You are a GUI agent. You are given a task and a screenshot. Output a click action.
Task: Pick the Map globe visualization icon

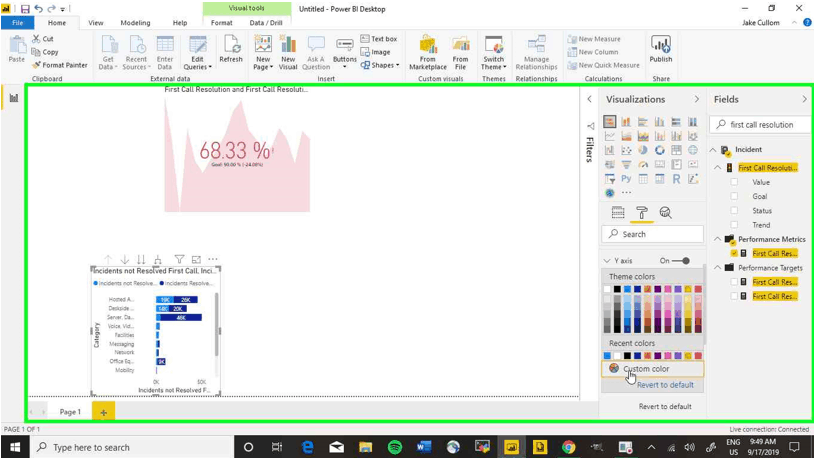pyautogui.click(x=693, y=150)
